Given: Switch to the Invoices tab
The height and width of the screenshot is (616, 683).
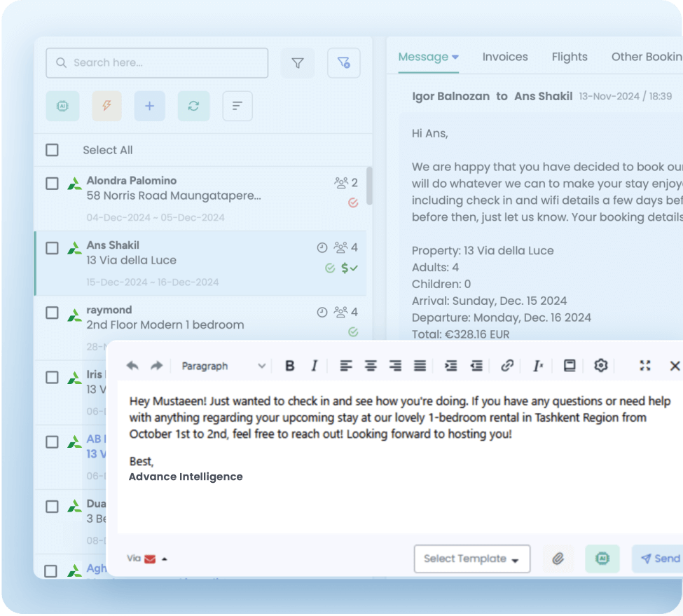Looking at the screenshot, I should [x=505, y=57].
